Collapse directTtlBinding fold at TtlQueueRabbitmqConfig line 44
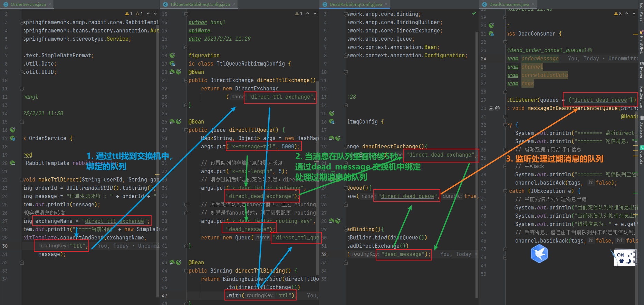This screenshot has height=305, width=644. pyautogui.click(x=186, y=271)
